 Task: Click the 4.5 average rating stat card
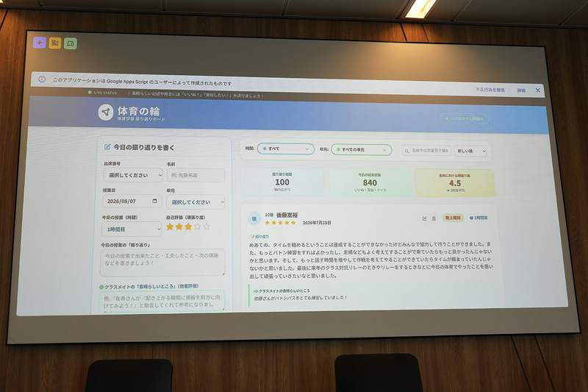(455, 182)
